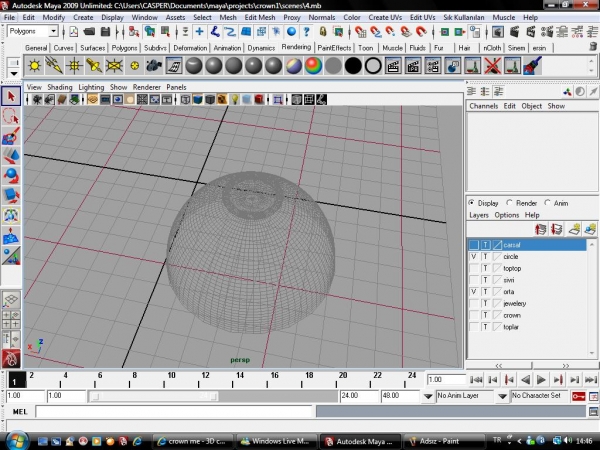Click the current frame 1 time marker
The width and height of the screenshot is (600, 450).
pos(17,380)
